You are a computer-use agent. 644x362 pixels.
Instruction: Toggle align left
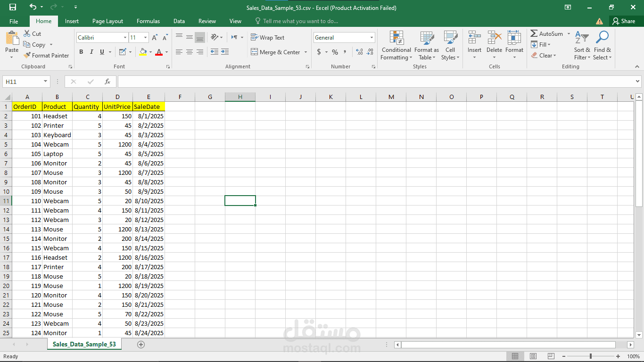pyautogui.click(x=179, y=52)
